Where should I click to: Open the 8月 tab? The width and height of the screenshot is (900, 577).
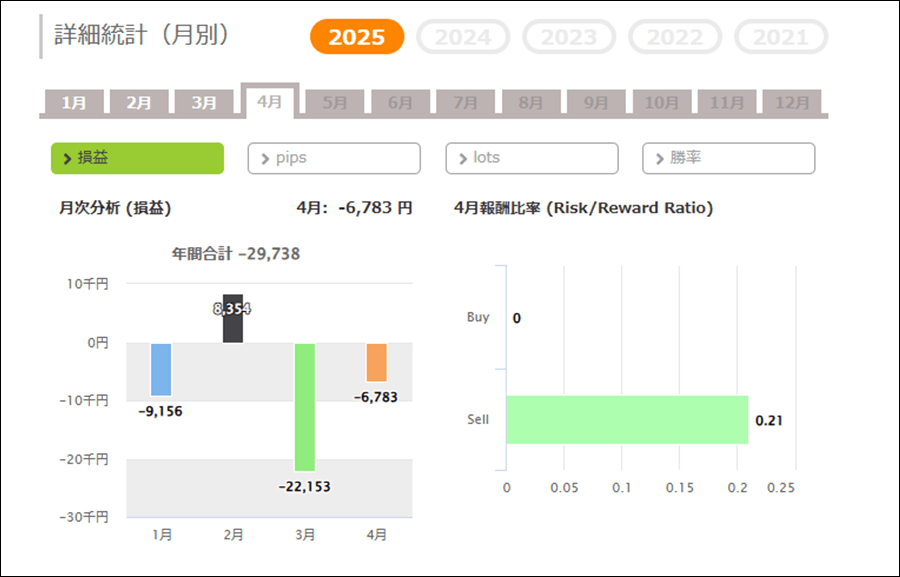(x=531, y=102)
